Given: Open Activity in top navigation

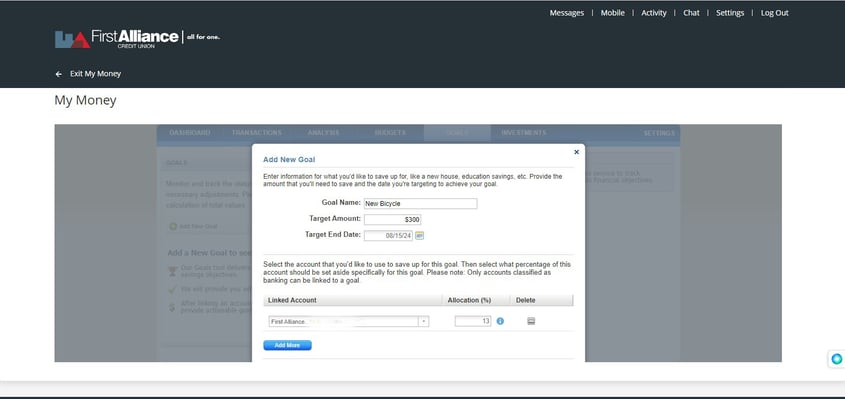Looking at the screenshot, I should [654, 13].
